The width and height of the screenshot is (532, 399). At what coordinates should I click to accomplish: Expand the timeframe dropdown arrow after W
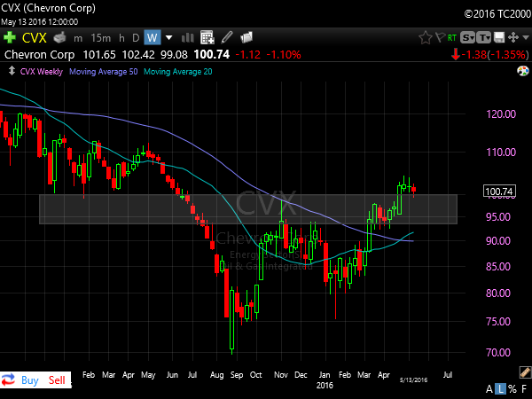click(x=168, y=37)
